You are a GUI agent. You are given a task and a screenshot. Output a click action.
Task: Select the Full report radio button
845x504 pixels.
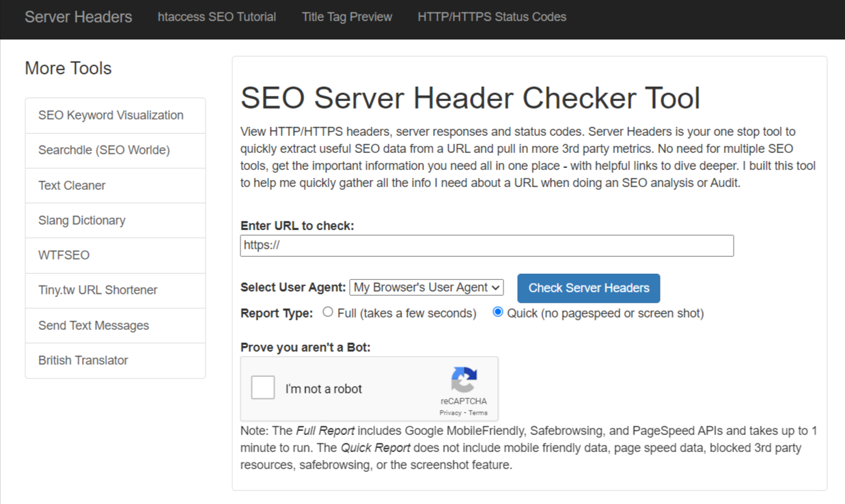point(327,313)
